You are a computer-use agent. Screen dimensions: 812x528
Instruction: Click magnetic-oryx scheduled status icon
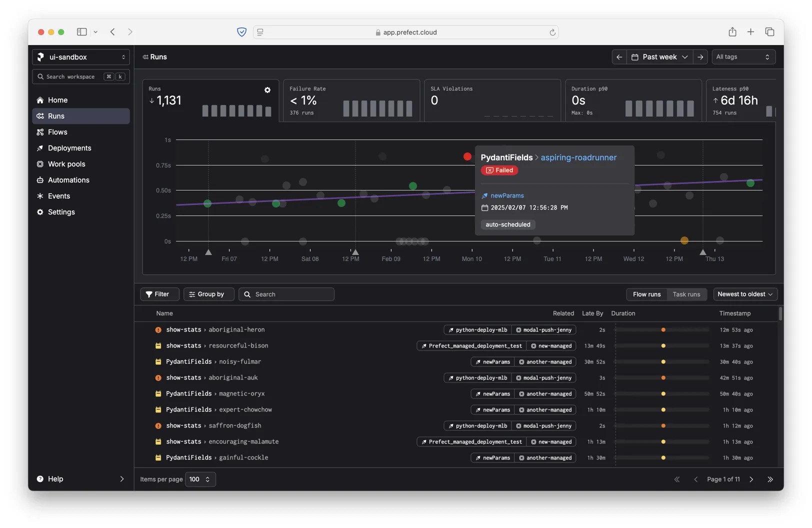tap(158, 394)
